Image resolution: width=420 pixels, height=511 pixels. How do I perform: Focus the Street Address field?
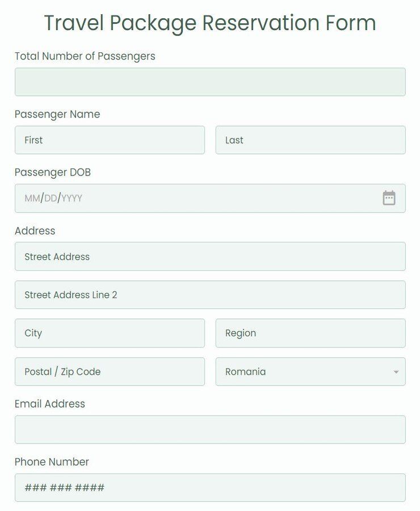[210, 257]
